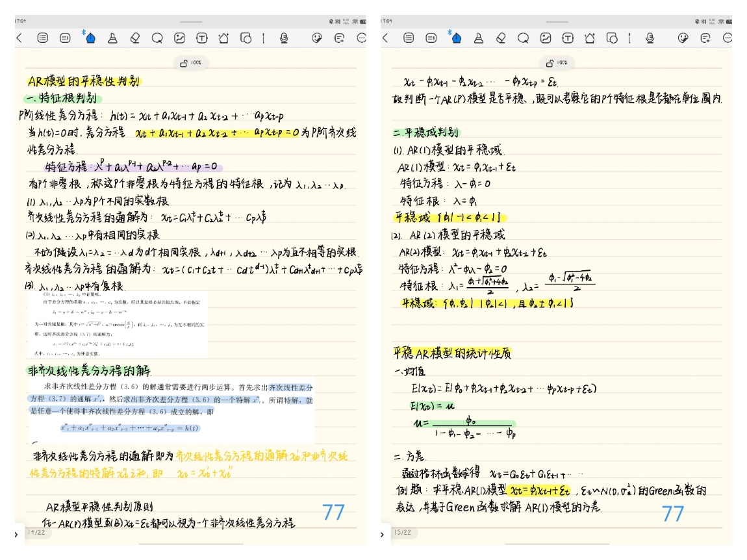Choose the text box tool in left toolbar

click(202, 38)
